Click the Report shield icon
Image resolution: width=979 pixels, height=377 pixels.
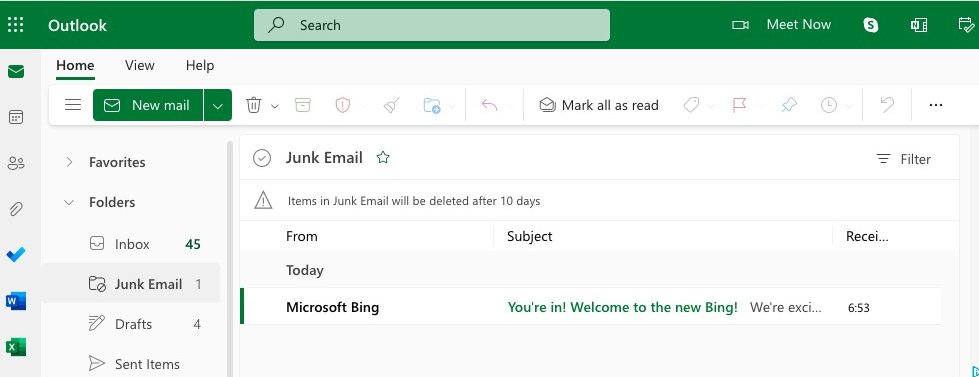pos(343,105)
